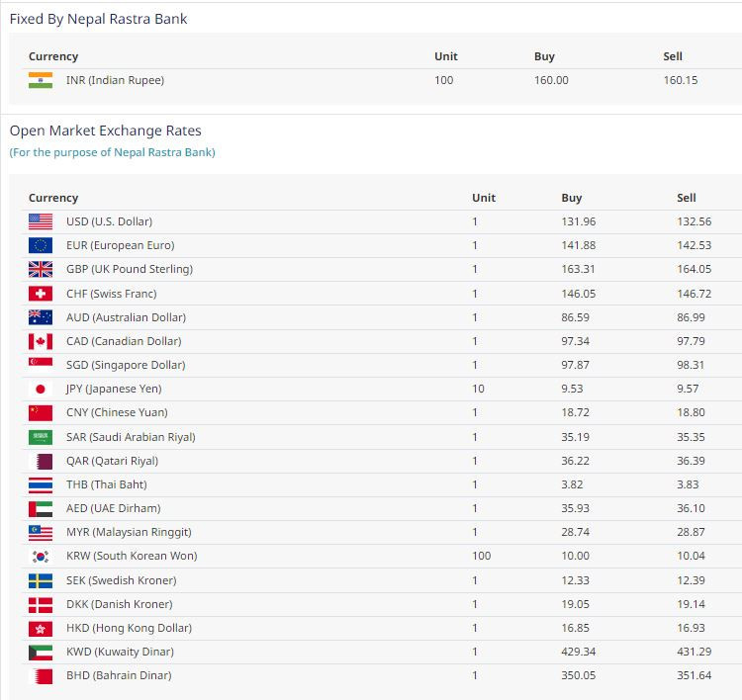The height and width of the screenshot is (700, 742).
Task: Click the South Korean flag icon
Action: (41, 557)
